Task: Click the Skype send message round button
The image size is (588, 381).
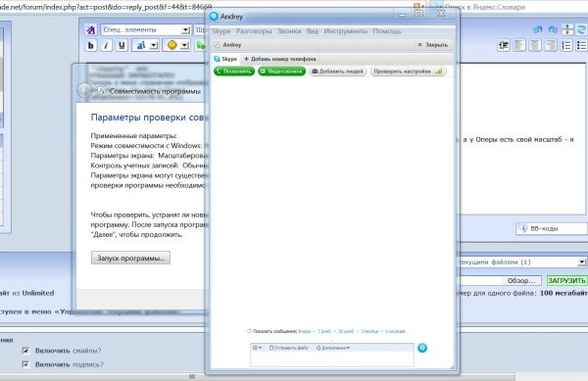Action: click(422, 348)
